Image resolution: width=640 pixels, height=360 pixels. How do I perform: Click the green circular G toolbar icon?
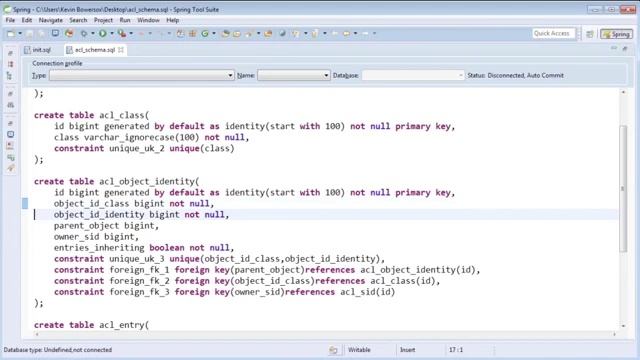(x=205, y=33)
